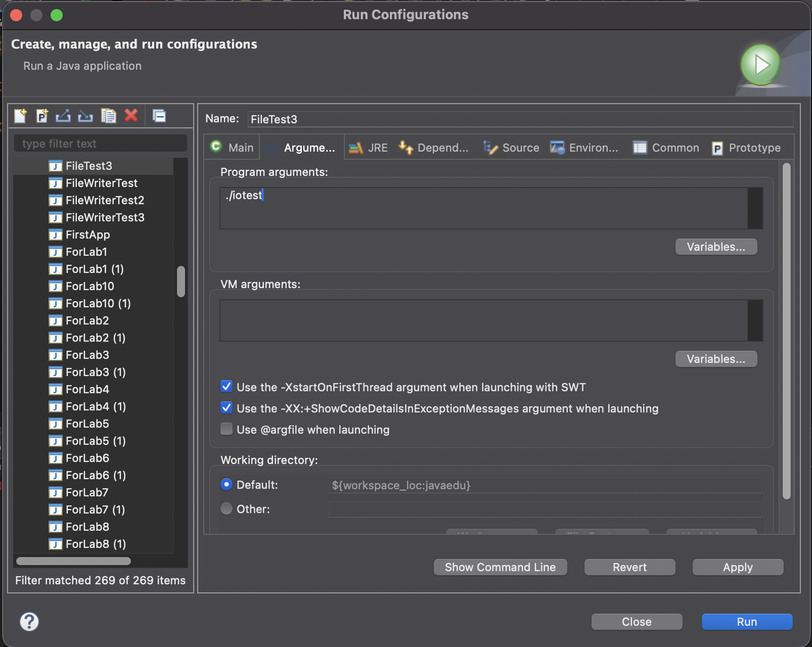
Task: Switch to the Common tab
Action: pyautogui.click(x=666, y=148)
